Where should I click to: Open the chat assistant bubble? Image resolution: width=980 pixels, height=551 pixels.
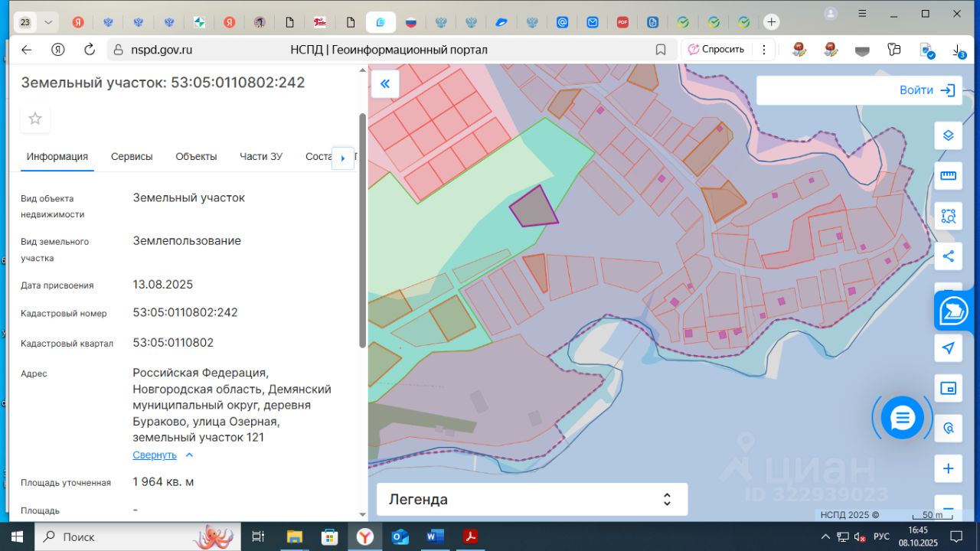[902, 418]
